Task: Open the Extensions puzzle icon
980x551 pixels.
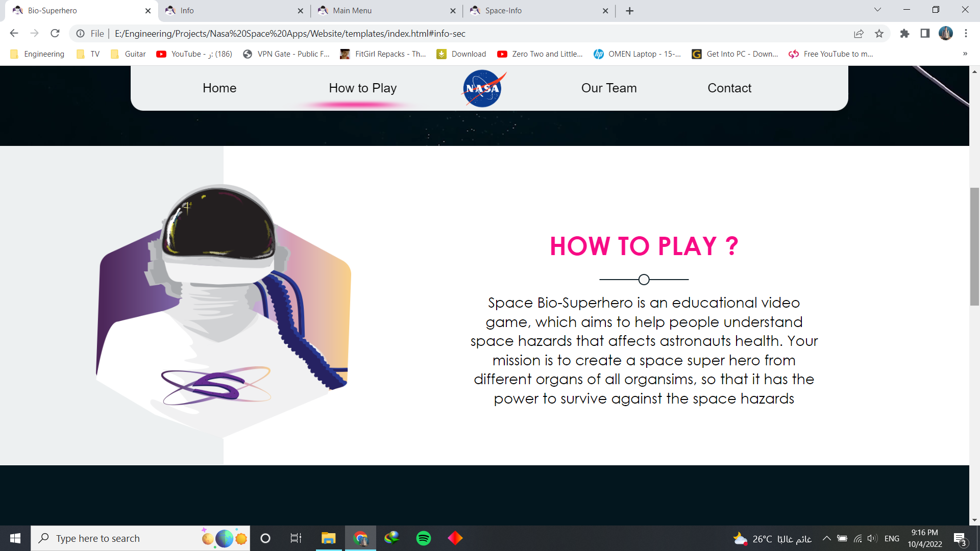Action: [904, 34]
